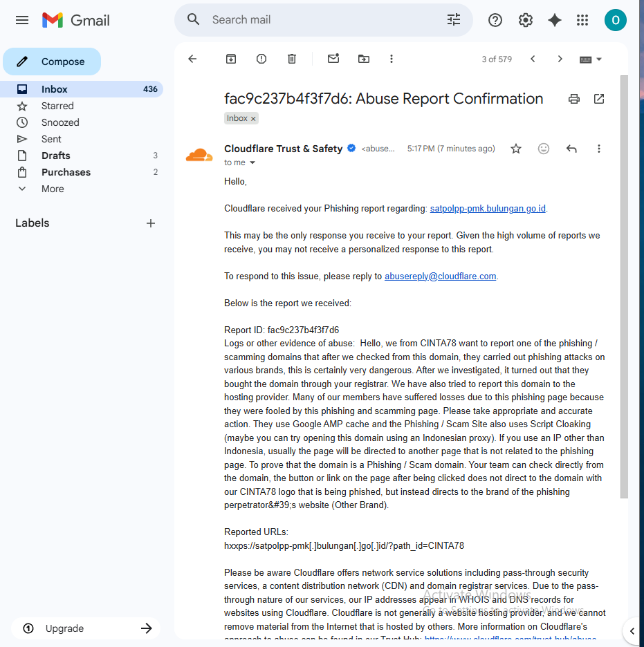Open Settings gear icon
The height and width of the screenshot is (647, 644).
pyautogui.click(x=525, y=20)
